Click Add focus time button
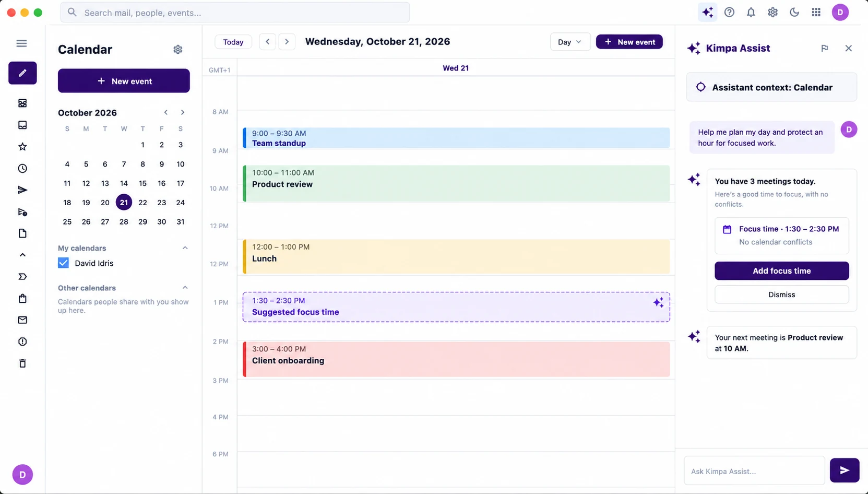This screenshot has height=494, width=868. coord(781,270)
